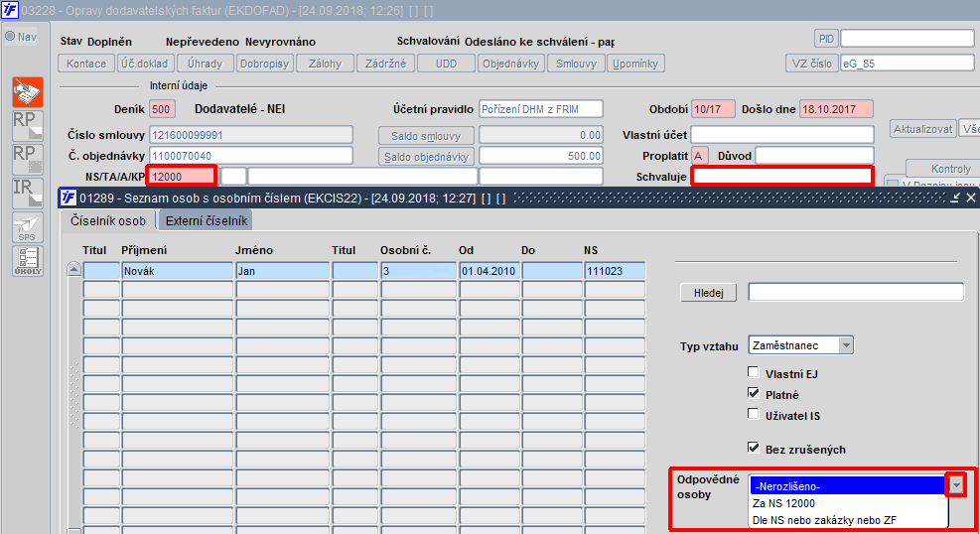Click the search text field next to Hledej
The width and height of the screenshot is (980, 534).
point(856,292)
